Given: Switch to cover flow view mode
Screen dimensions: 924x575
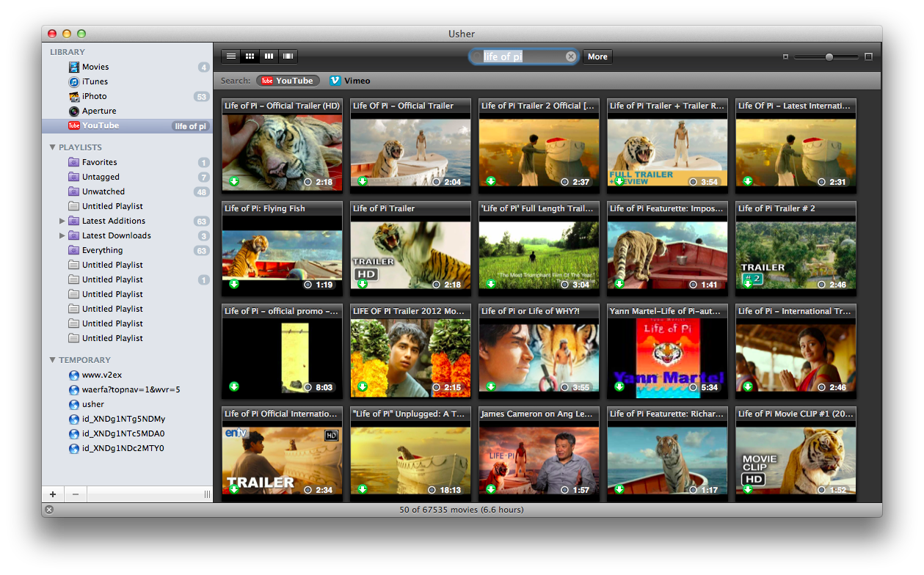Looking at the screenshot, I should tap(288, 56).
